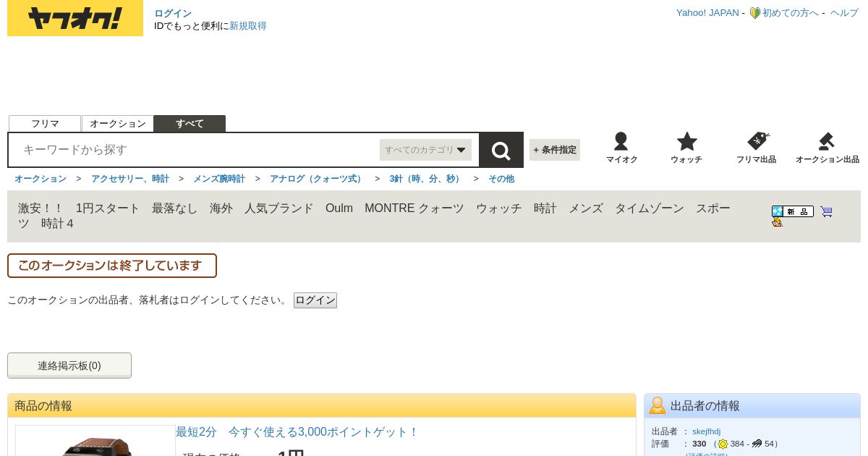Screen dimensions: 868x456
Task: Click the rain cloud bad-rating icon
Action: pyautogui.click(x=757, y=444)
